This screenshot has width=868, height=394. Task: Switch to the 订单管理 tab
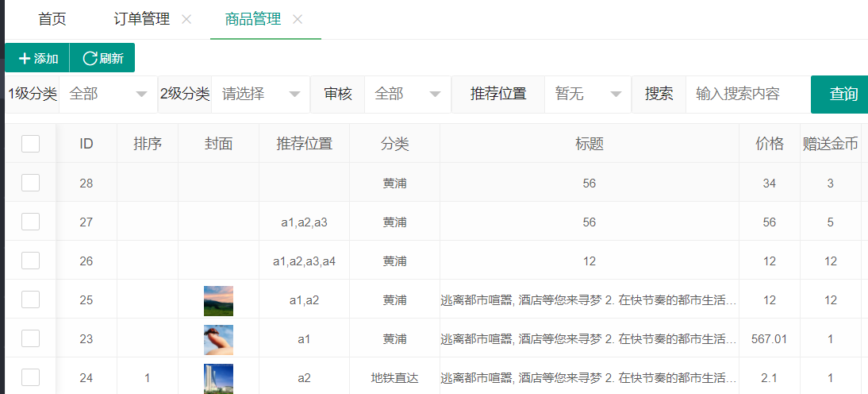click(x=141, y=20)
